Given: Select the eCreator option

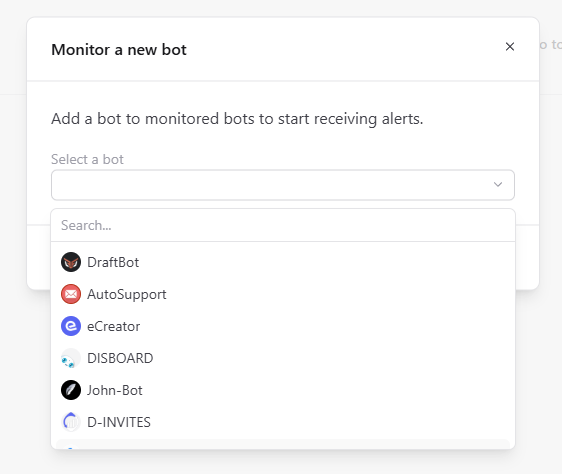Looking at the screenshot, I should (283, 326).
